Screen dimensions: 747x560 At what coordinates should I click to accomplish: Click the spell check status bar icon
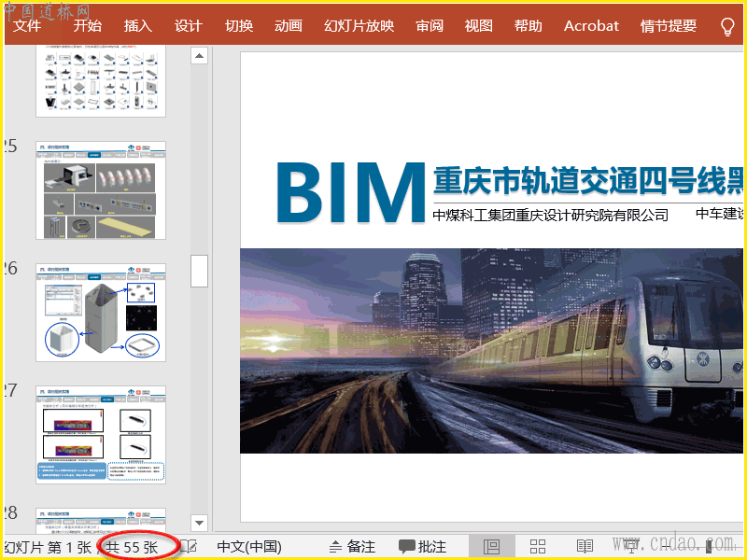190,546
